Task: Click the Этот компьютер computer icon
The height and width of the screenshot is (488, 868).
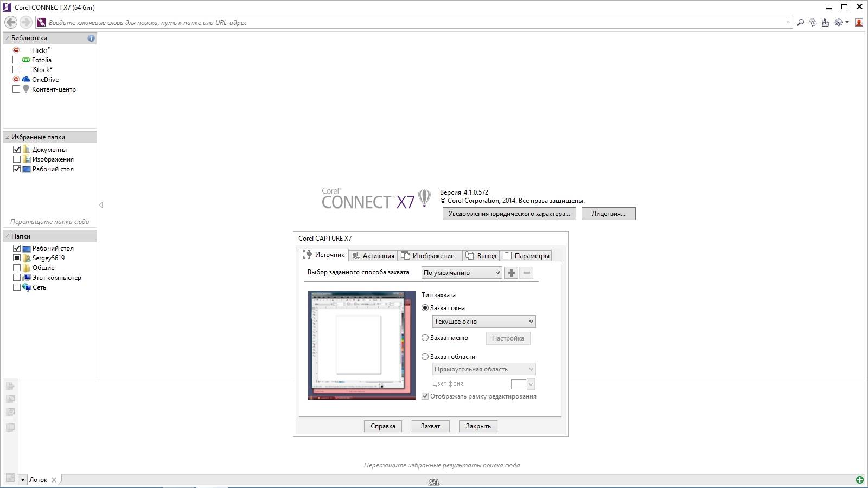Action: [x=27, y=278]
